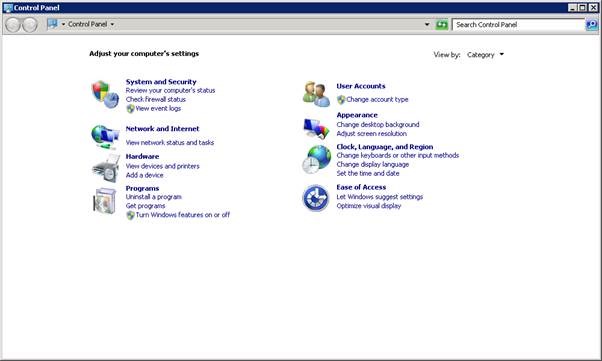Open the Ease of Access icon
Viewport: 602px width, 361px height.
click(316, 198)
